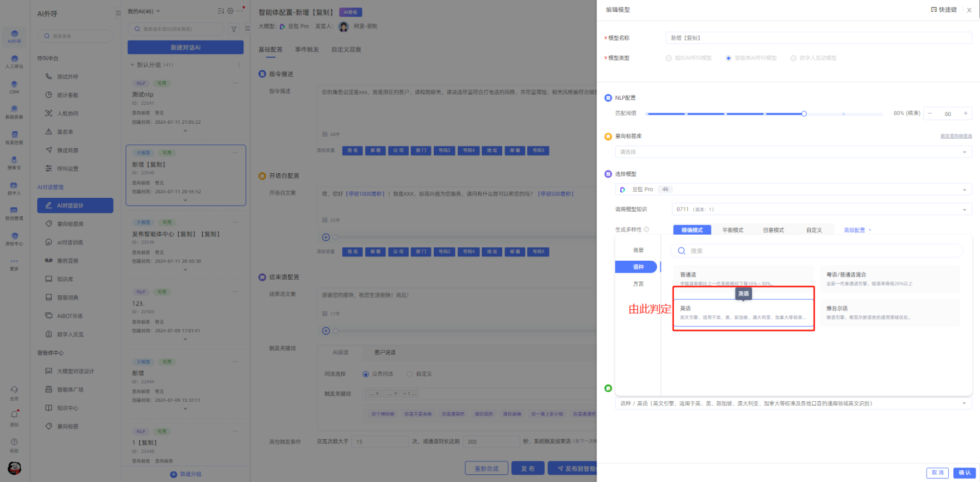The height and width of the screenshot is (482, 980).
Task: Click the 匹配阈值 slider handle
Action: [x=803, y=114]
